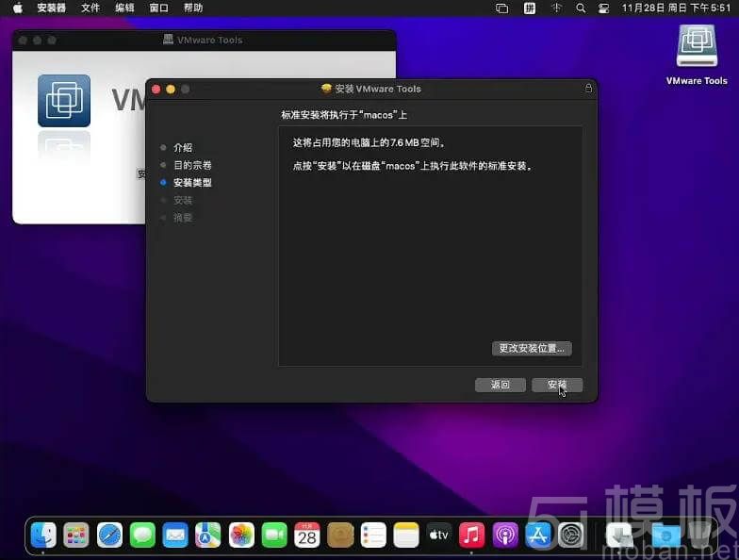Open Maps from the dock

(x=208, y=535)
